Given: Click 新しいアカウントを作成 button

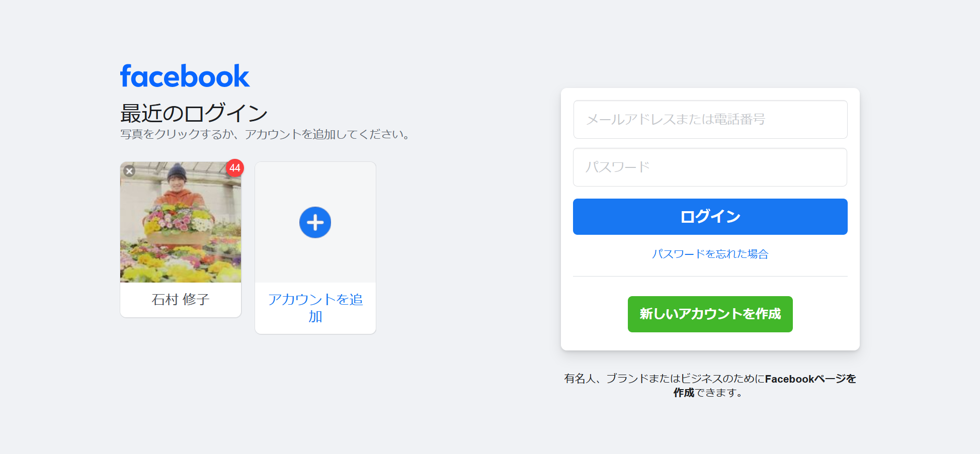Looking at the screenshot, I should [710, 314].
